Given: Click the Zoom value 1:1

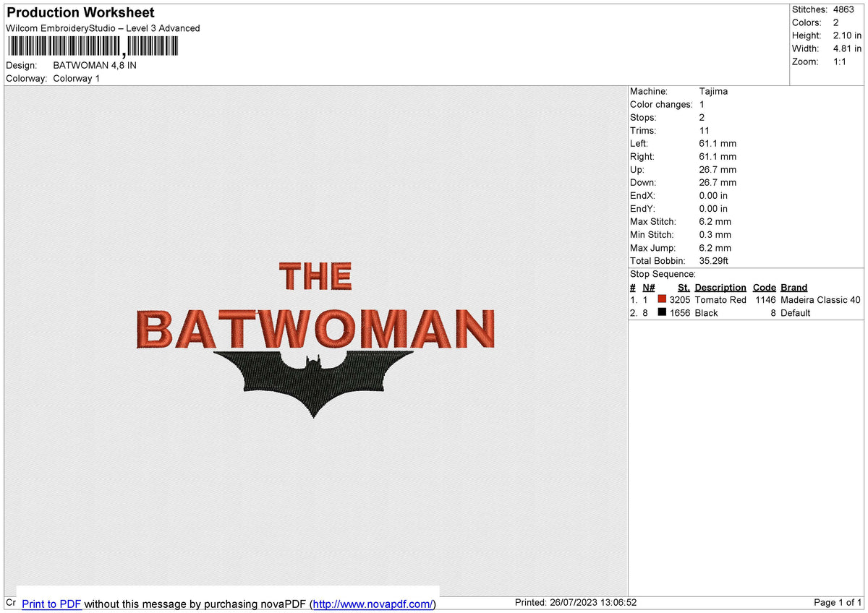Looking at the screenshot, I should coord(841,61).
